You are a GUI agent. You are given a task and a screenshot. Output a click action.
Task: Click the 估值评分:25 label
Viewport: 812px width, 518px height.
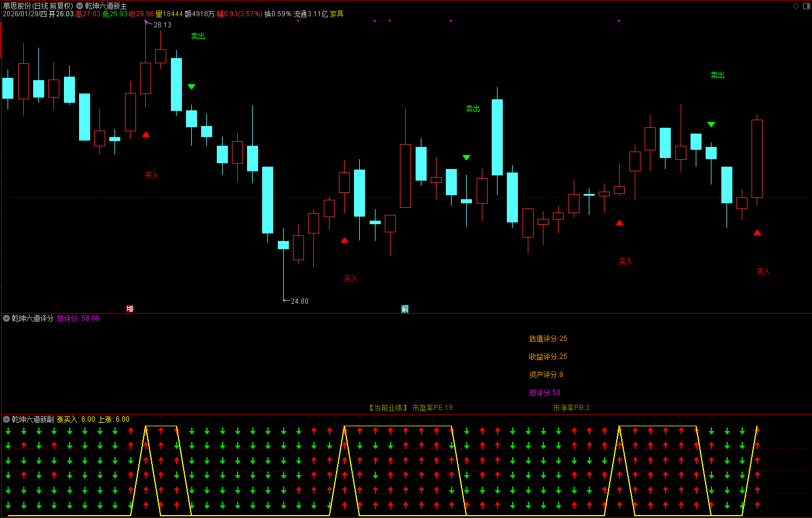[548, 339]
